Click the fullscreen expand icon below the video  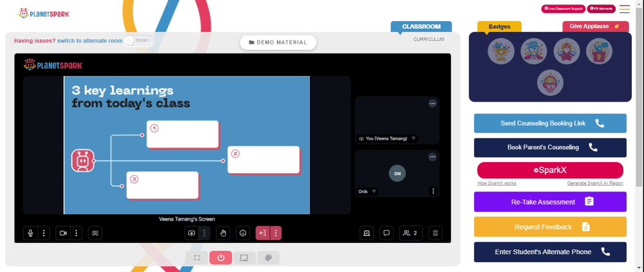tap(196, 258)
